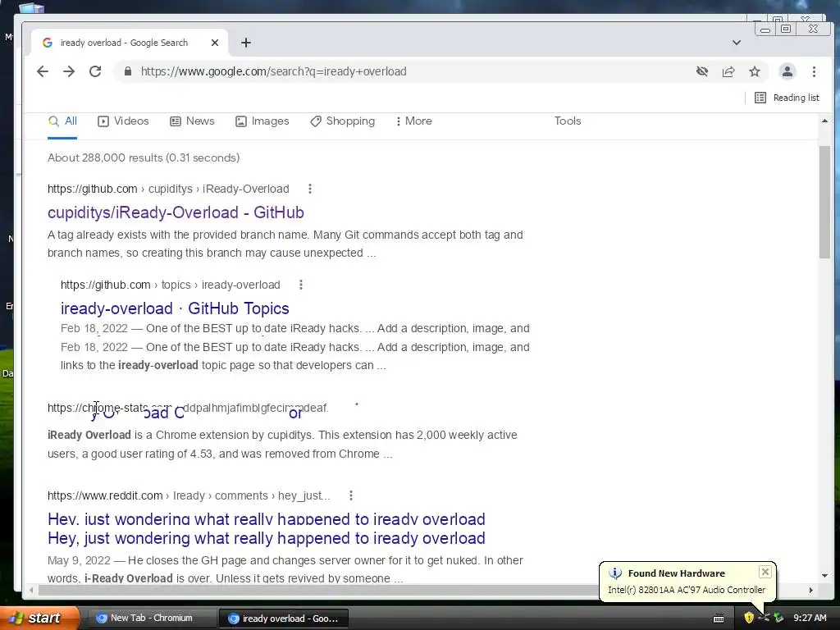The image size is (840, 630).
Task: Click the taskbar keyboard icon
Action: tap(719, 619)
